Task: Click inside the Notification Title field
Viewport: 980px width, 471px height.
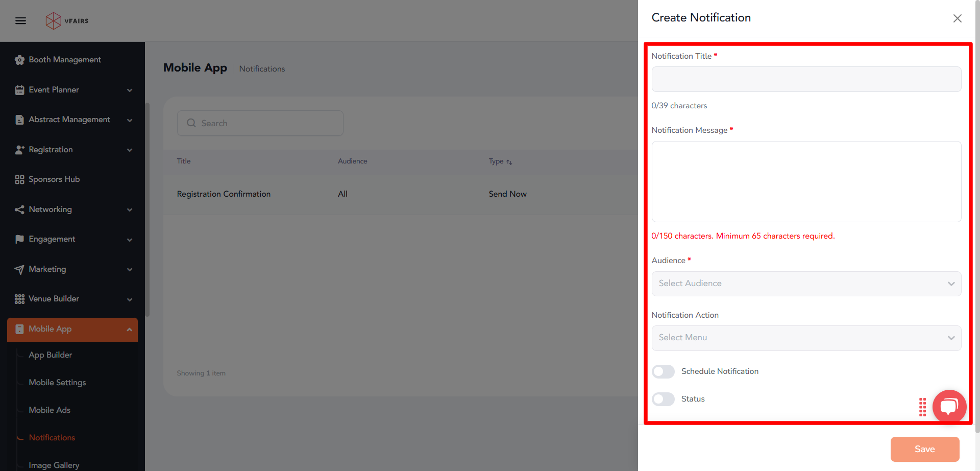Action: tap(805, 79)
